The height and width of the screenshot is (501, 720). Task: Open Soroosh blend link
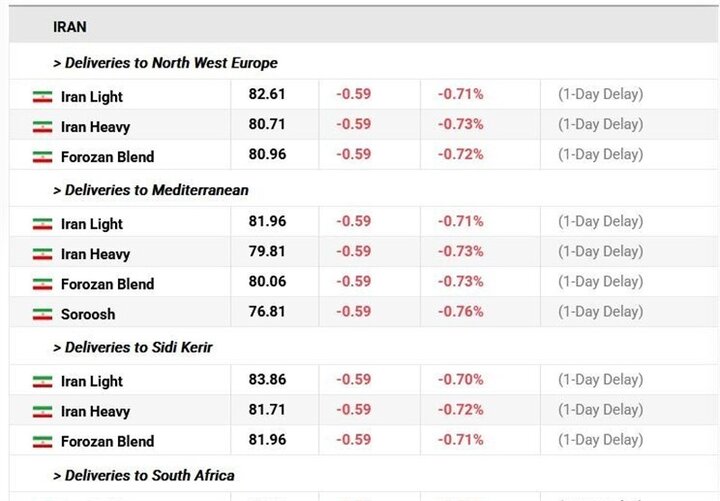point(88,314)
